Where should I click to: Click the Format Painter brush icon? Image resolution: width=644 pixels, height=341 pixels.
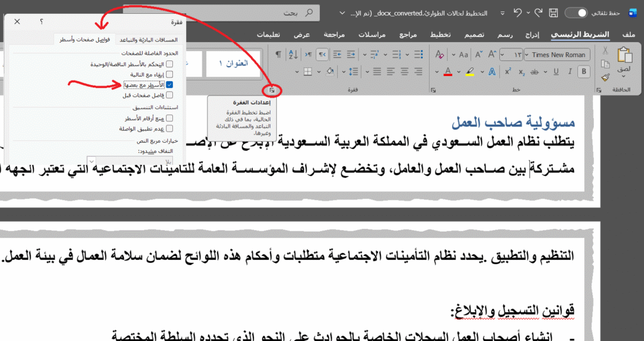[605, 78]
